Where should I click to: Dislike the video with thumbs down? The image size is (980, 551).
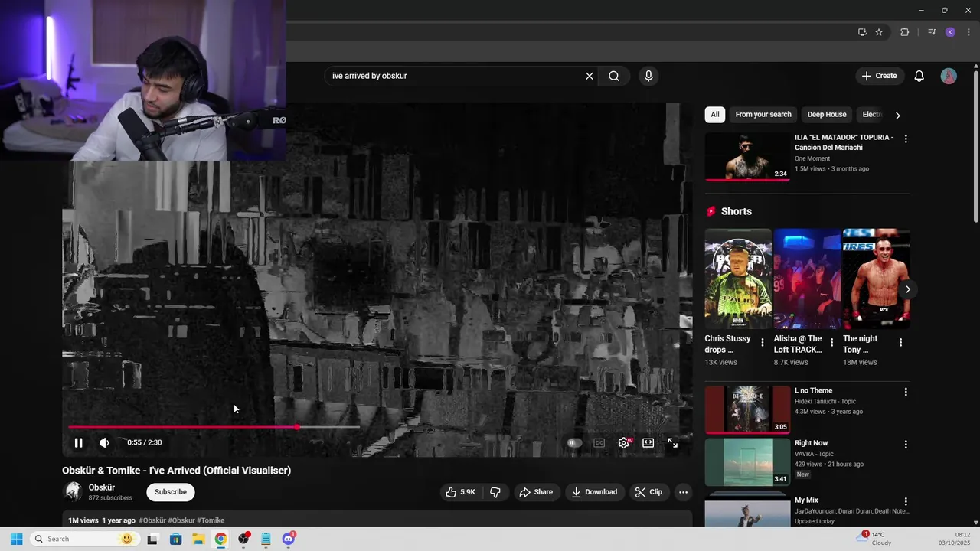495,492
